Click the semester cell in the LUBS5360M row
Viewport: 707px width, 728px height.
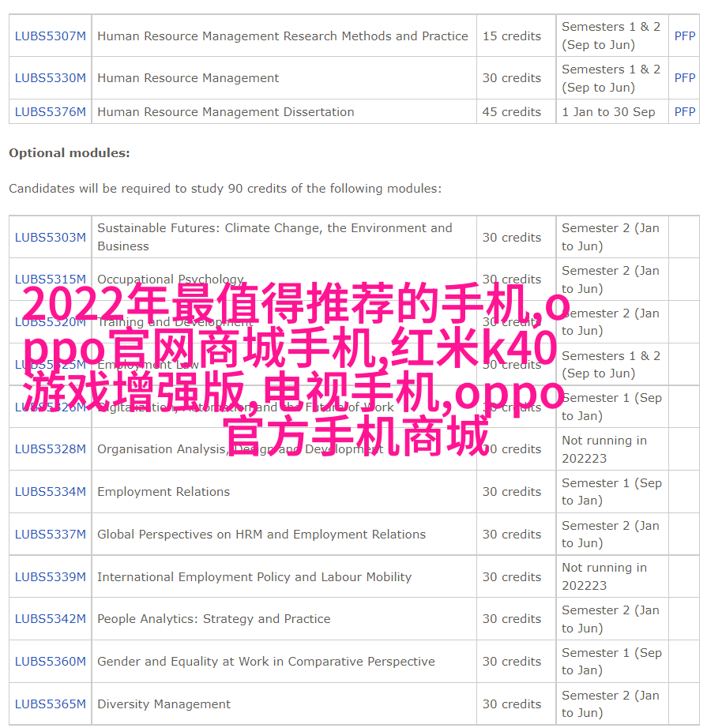(611, 661)
